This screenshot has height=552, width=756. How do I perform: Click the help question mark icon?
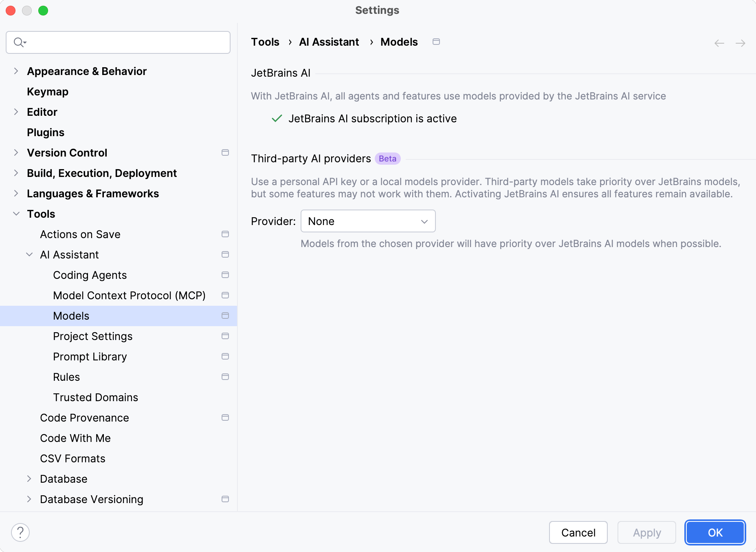click(20, 532)
